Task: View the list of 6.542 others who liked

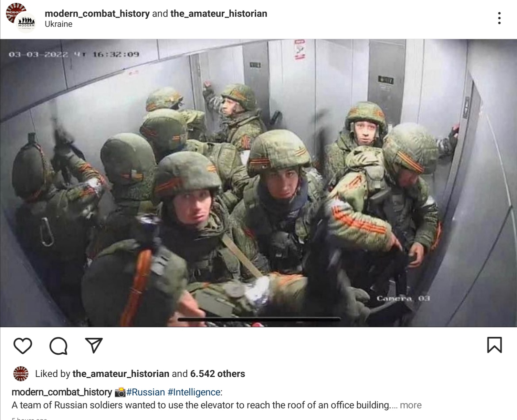Action: click(x=217, y=374)
